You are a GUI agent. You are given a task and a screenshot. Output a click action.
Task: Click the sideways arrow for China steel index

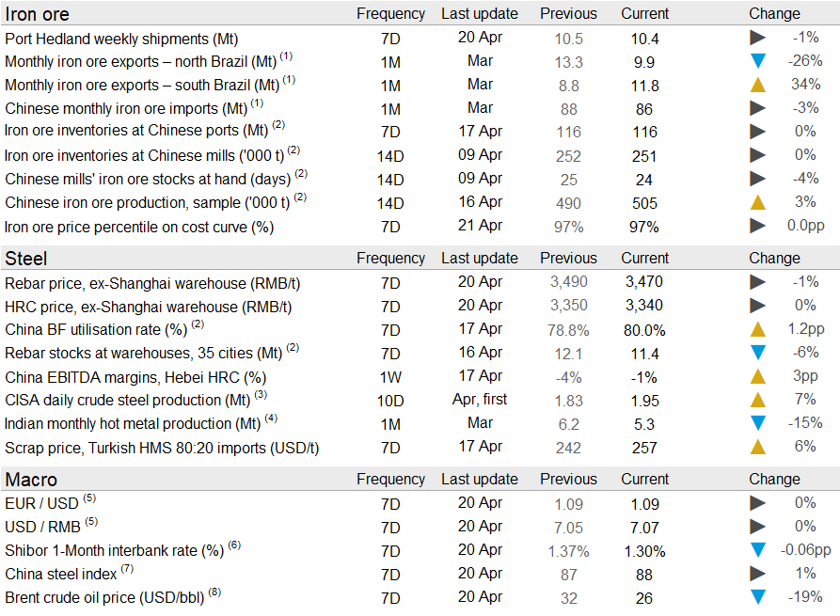[x=757, y=574]
